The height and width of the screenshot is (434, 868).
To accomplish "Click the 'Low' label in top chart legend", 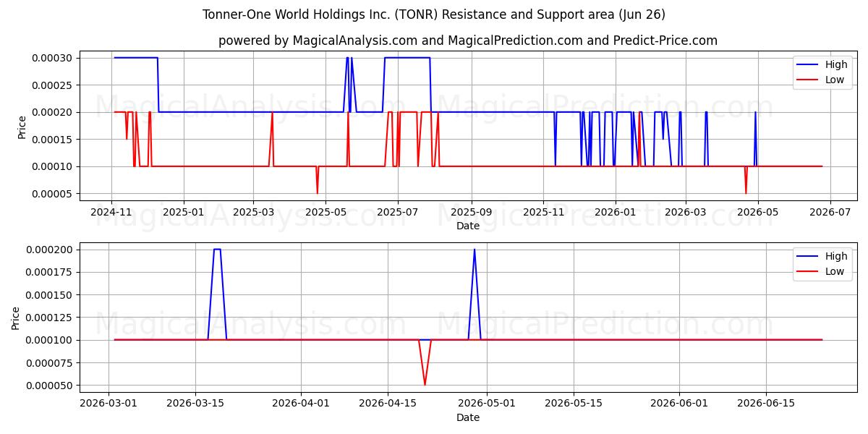I will (x=835, y=80).
